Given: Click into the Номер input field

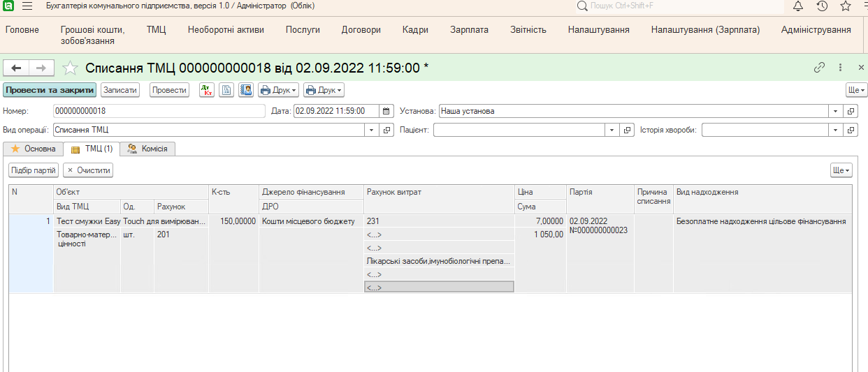Looking at the screenshot, I should [159, 111].
